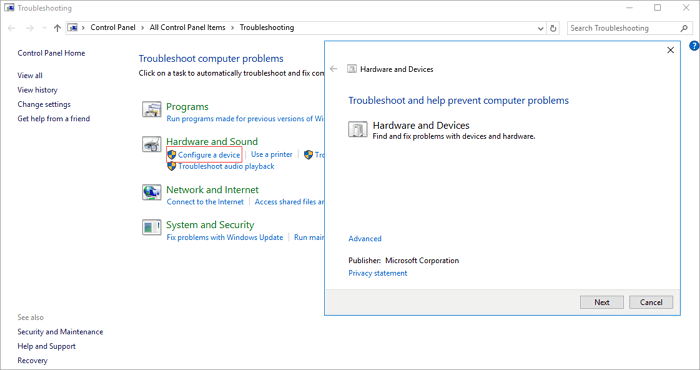The height and width of the screenshot is (370, 700).
Task: Click the System and Security flag icon
Action: tap(151, 227)
